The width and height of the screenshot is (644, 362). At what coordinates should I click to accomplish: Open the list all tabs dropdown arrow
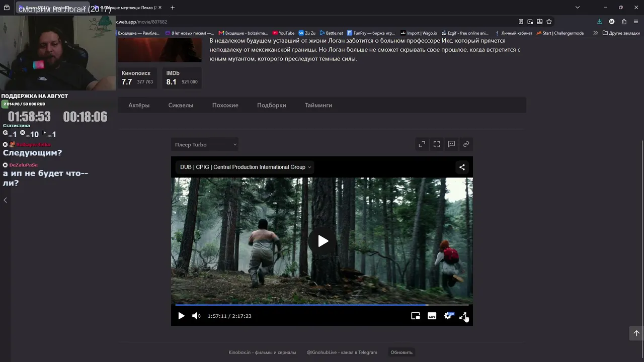tap(578, 8)
